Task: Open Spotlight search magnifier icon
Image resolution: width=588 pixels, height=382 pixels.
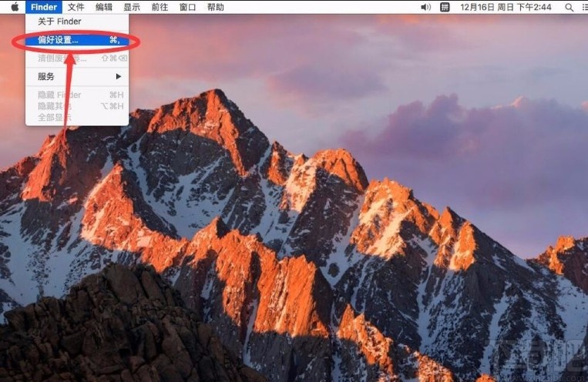Action: click(569, 7)
